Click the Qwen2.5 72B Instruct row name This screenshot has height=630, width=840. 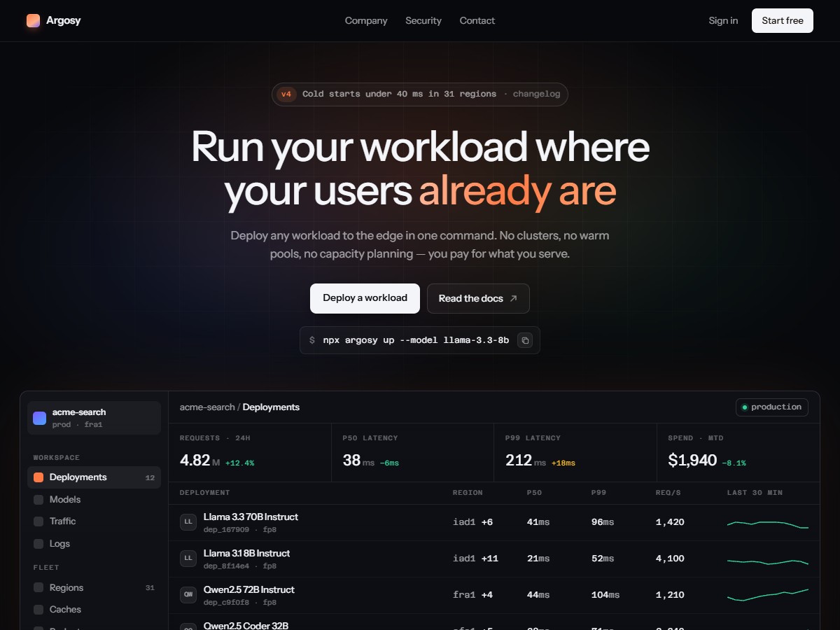pos(249,590)
